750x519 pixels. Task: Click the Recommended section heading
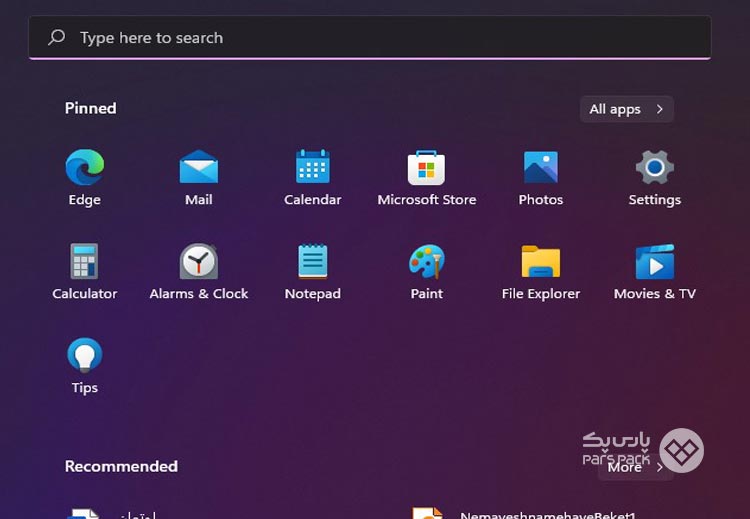pos(121,466)
